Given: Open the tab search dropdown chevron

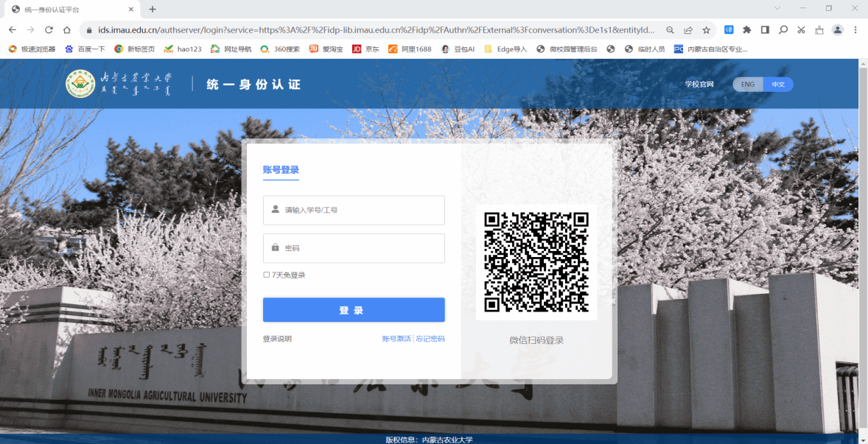Looking at the screenshot, I should (x=777, y=8).
